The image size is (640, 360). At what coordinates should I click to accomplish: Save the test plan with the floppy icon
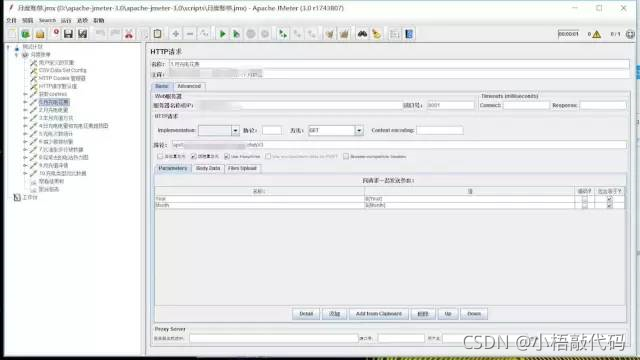pyautogui.click(x=68, y=34)
